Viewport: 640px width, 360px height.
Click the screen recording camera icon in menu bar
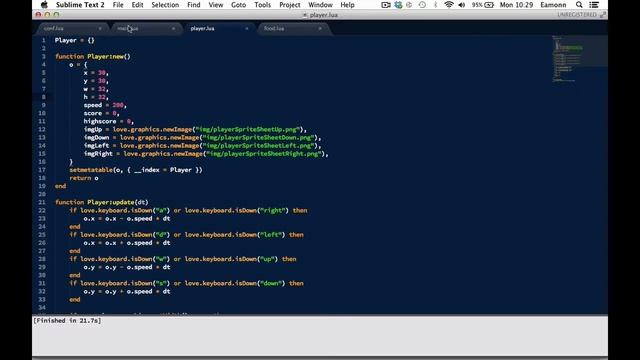click(386, 5)
